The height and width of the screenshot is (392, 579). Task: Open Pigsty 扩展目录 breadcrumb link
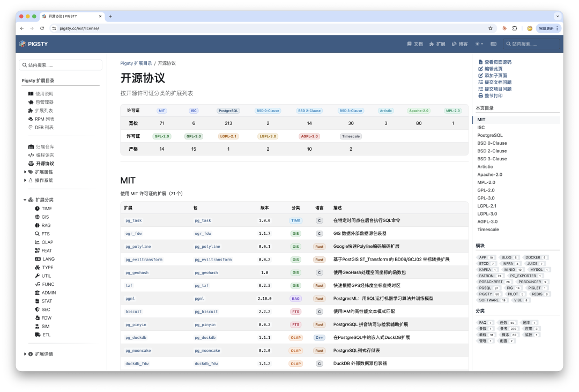click(x=136, y=63)
